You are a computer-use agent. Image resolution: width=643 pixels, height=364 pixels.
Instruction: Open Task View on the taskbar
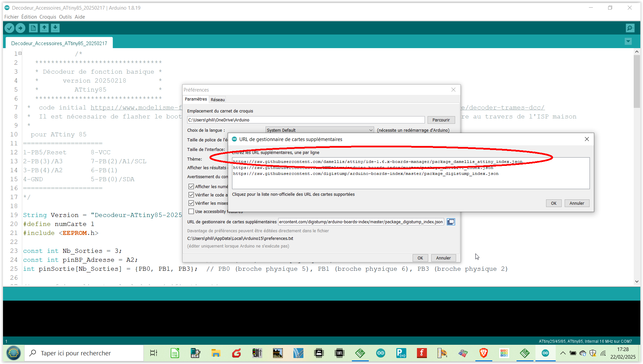point(154,353)
